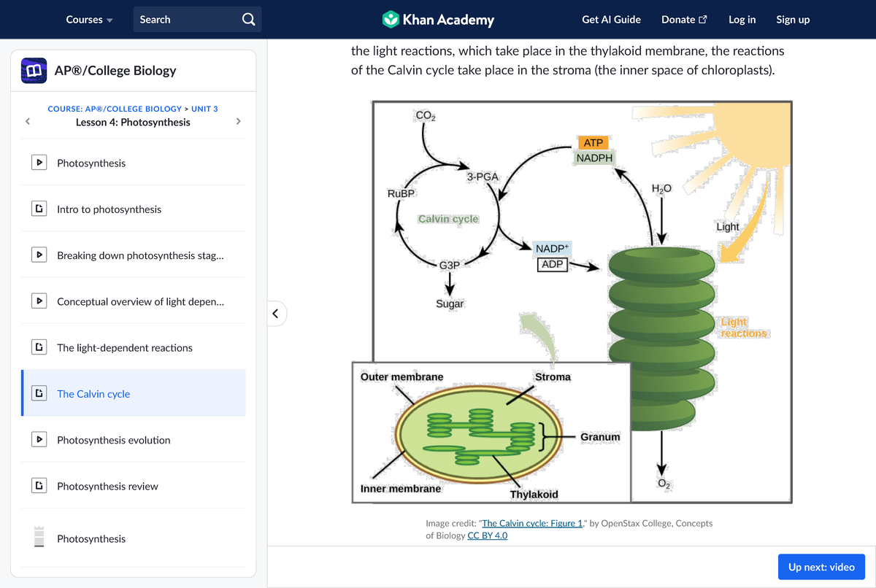Go to the next lesson with right chevron
Screen dimensions: 876x588
pos(238,121)
